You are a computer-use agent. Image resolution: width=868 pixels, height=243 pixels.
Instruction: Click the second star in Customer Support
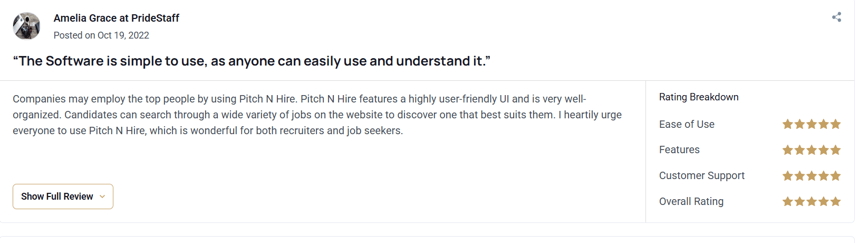[799, 176]
